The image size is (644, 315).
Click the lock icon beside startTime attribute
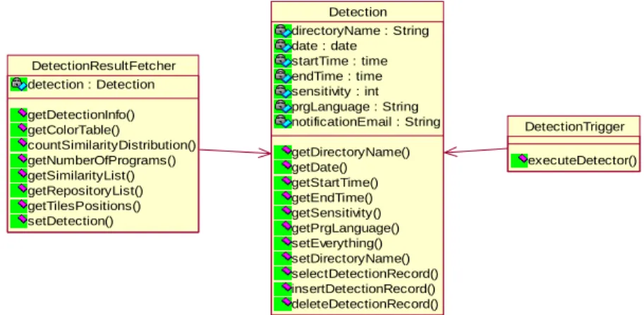tap(283, 61)
